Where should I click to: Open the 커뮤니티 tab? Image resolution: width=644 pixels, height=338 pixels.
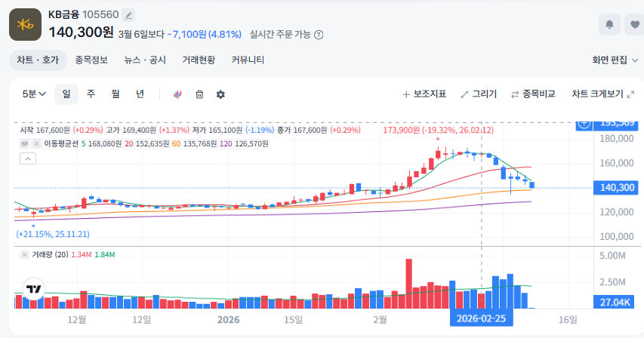(248, 60)
